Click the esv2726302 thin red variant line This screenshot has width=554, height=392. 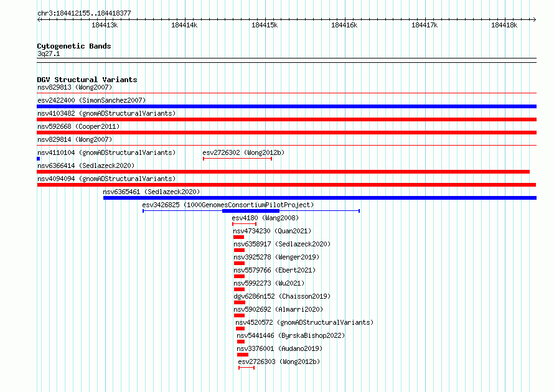(x=237, y=159)
